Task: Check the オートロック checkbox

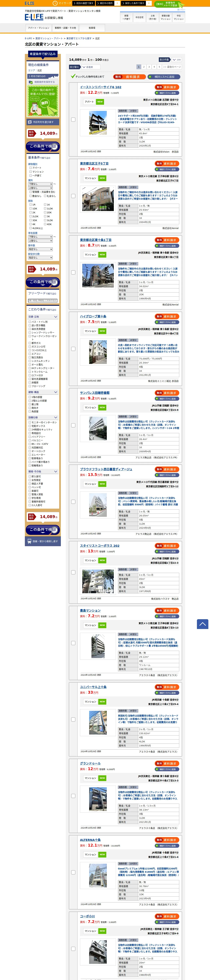Action: click(30, 451)
